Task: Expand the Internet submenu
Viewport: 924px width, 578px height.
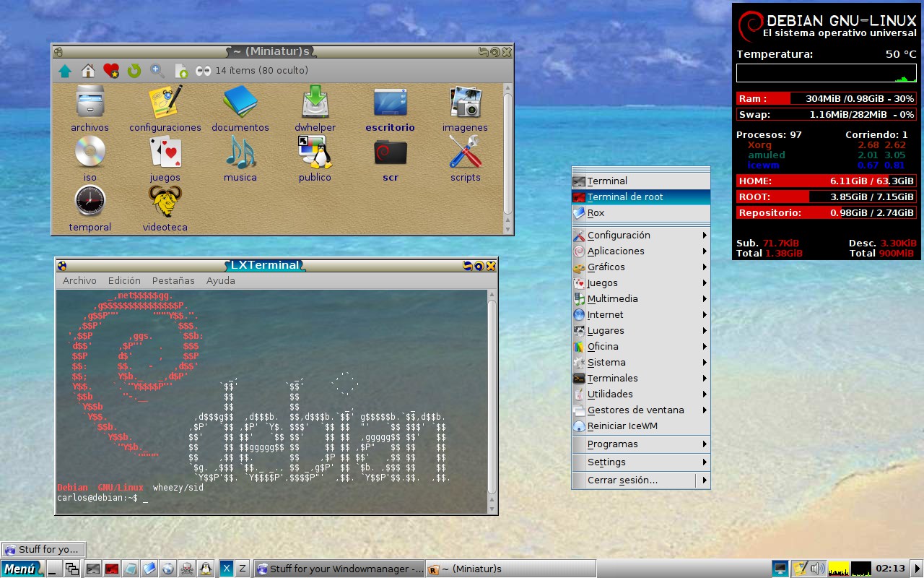Action: (641, 314)
